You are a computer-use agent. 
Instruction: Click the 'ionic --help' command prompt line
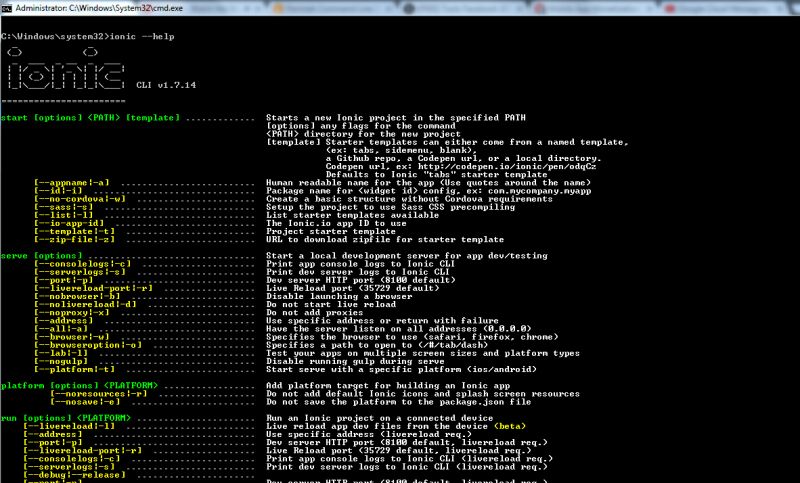coord(88,36)
